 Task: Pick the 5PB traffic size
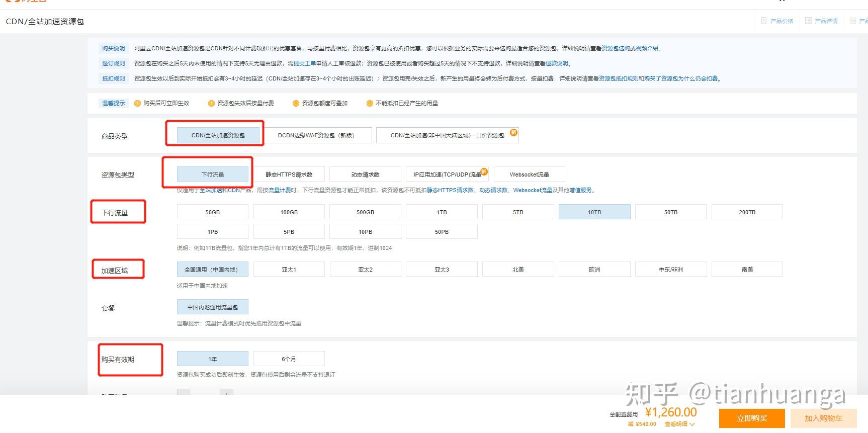[289, 232]
